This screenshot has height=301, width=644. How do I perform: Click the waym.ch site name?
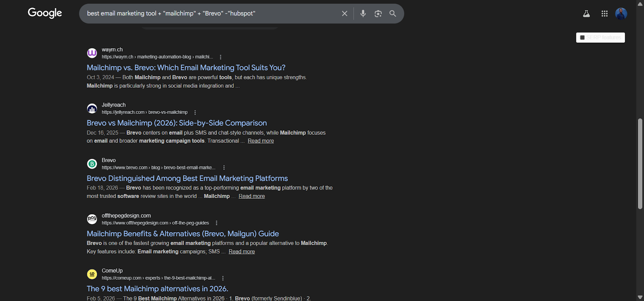pos(112,49)
